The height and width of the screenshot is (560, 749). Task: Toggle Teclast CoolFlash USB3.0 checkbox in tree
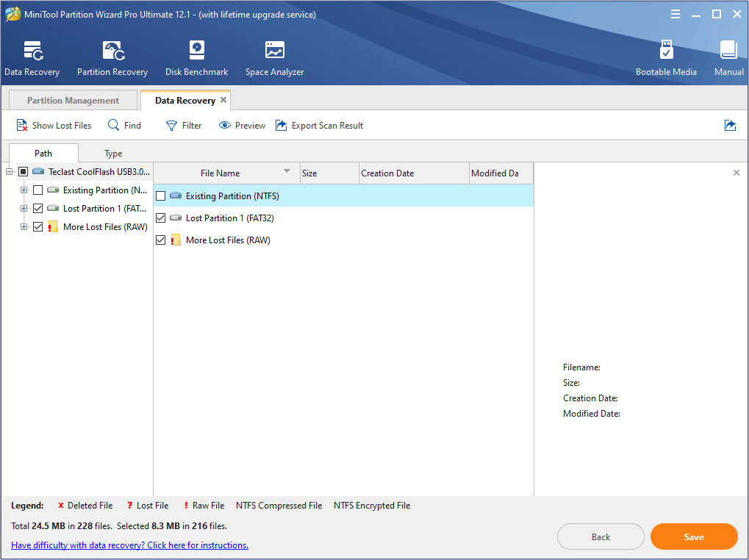[x=23, y=171]
